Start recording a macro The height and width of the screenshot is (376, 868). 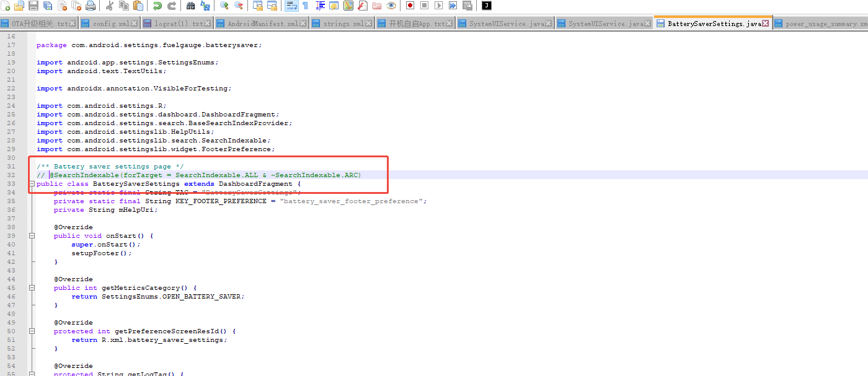410,6
